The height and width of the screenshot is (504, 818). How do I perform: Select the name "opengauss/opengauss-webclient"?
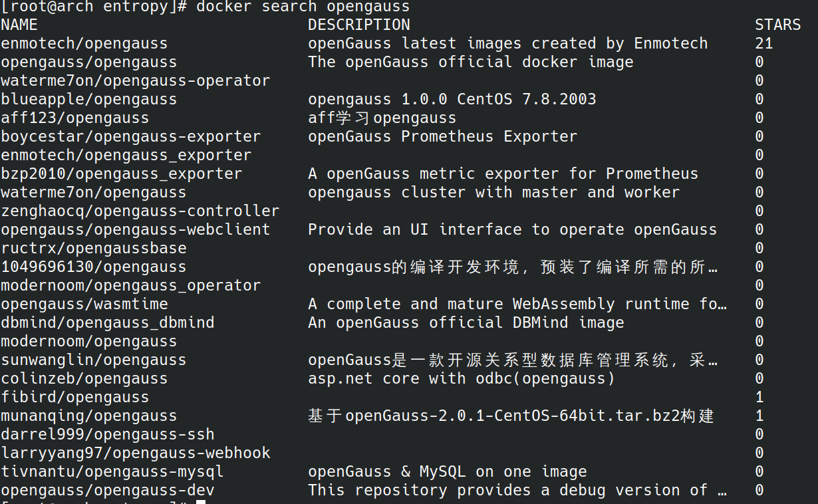[135, 230]
